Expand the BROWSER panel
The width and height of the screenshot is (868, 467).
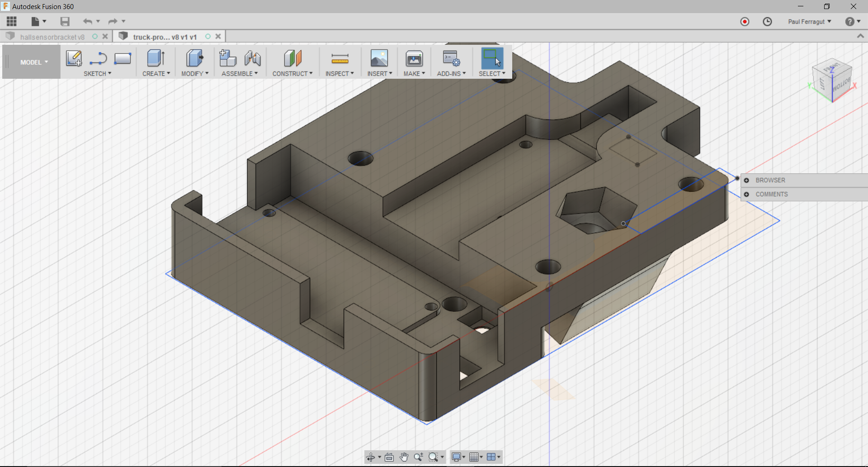746,180
